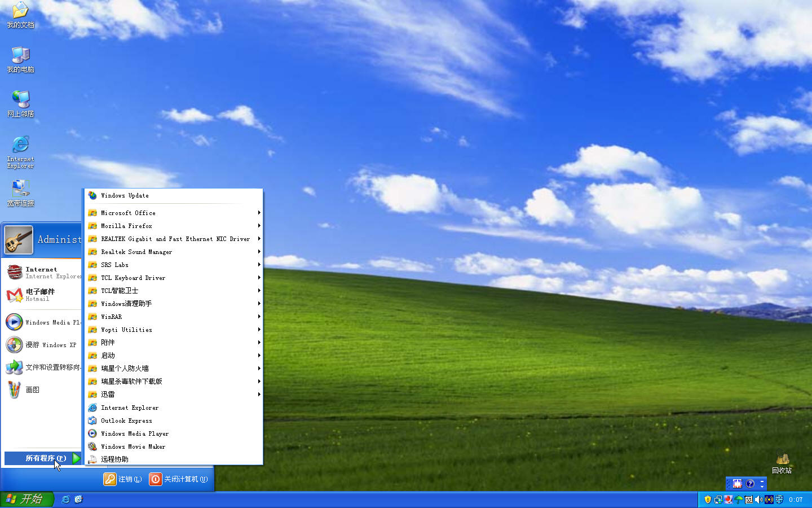Image resolution: width=812 pixels, height=508 pixels.
Task: Click the yellow security shield tray icon
Action: [708, 500]
